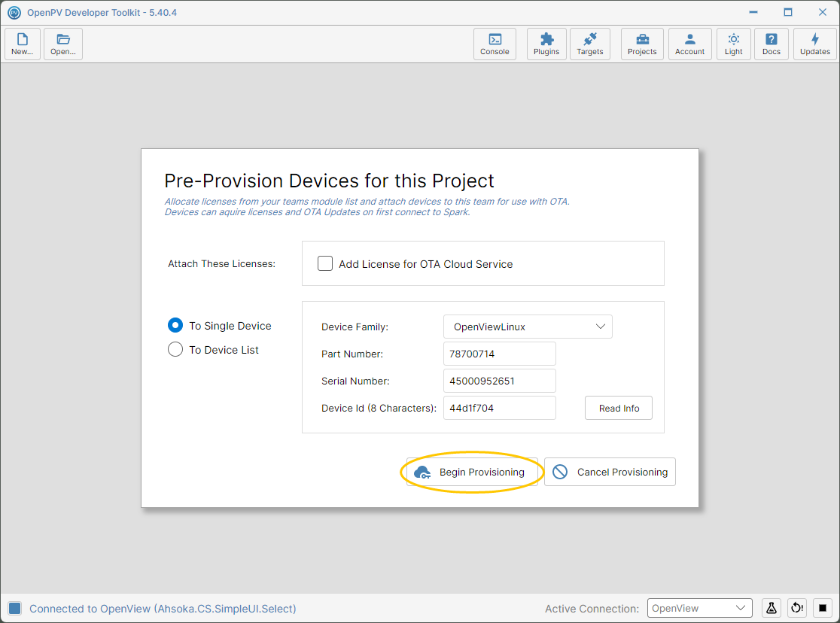Click Begin Provisioning button
840x623 pixels.
click(473, 472)
